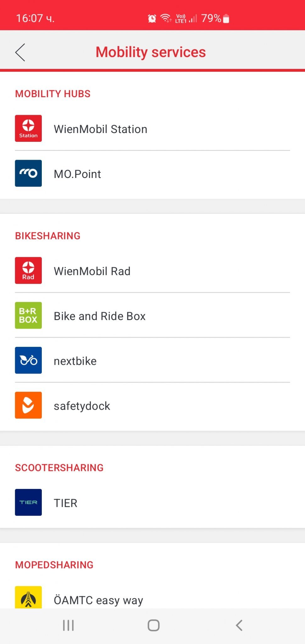Tap the yellow ÖAMTC easy way icon
Screen dimensions: 305x644
coord(28,597)
